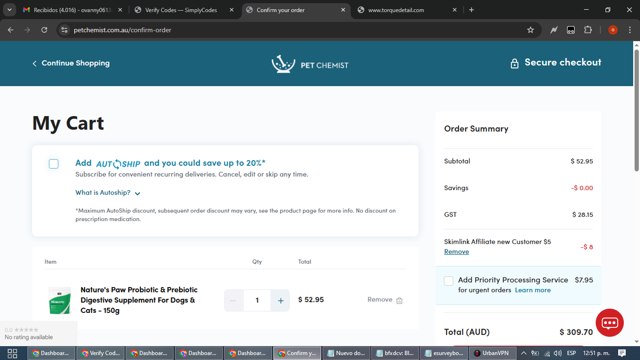Open Nature's Paw Probiotic product title
Image resolution: width=640 pixels, height=360 pixels.
tap(139, 300)
